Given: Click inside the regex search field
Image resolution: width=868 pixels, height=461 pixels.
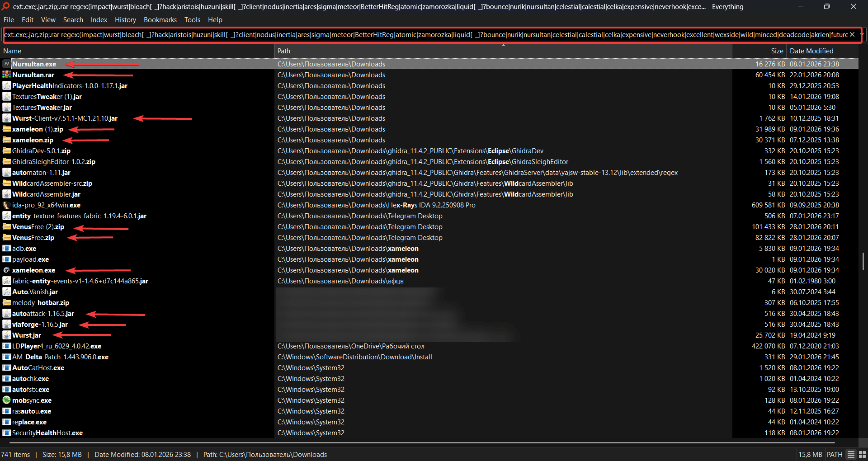Looking at the screenshot, I should [x=407, y=35].
